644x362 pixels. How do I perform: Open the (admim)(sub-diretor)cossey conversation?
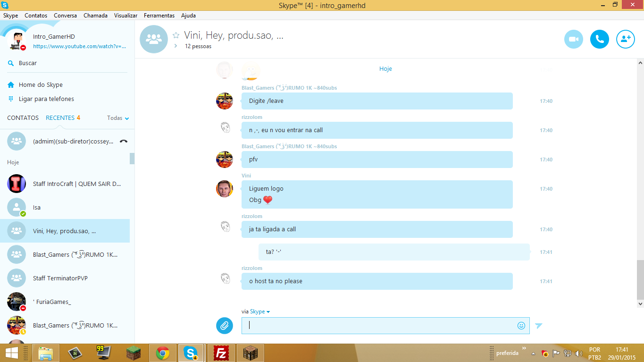[65, 141]
